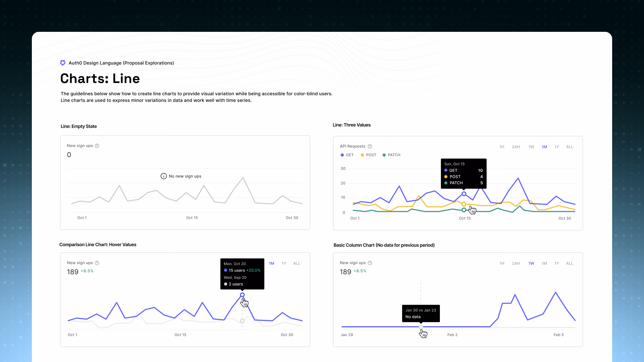Click the gray Sep 20 comparison marker
644x362 pixels.
click(242, 321)
